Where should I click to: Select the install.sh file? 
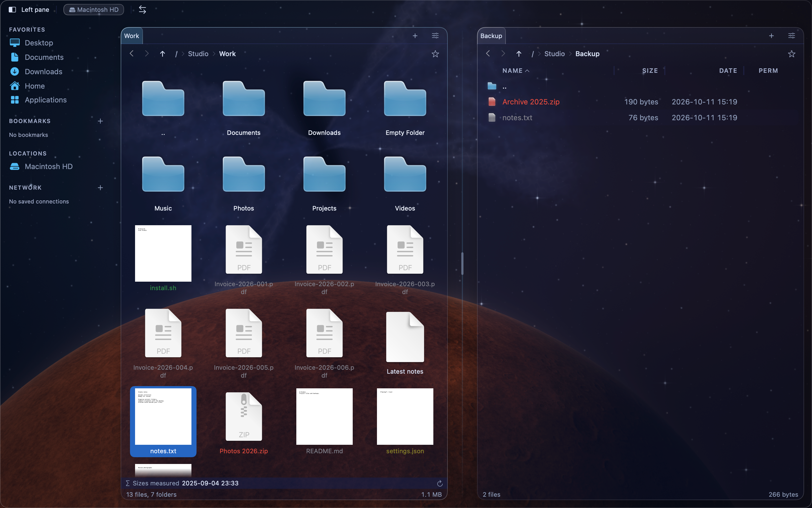click(x=163, y=258)
